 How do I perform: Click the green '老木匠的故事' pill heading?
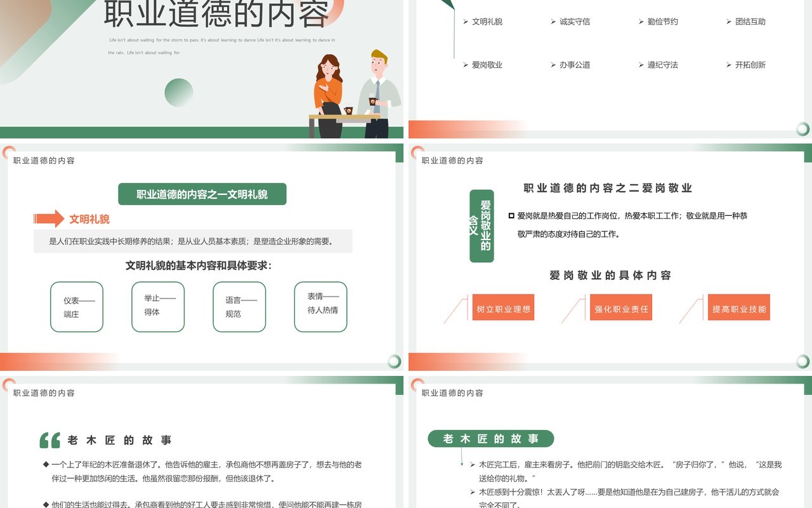(x=490, y=439)
